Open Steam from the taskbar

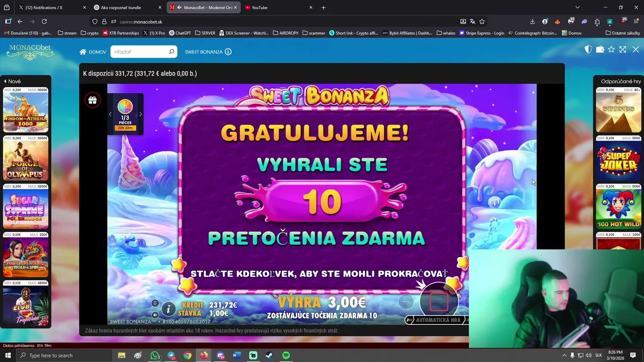270,355
